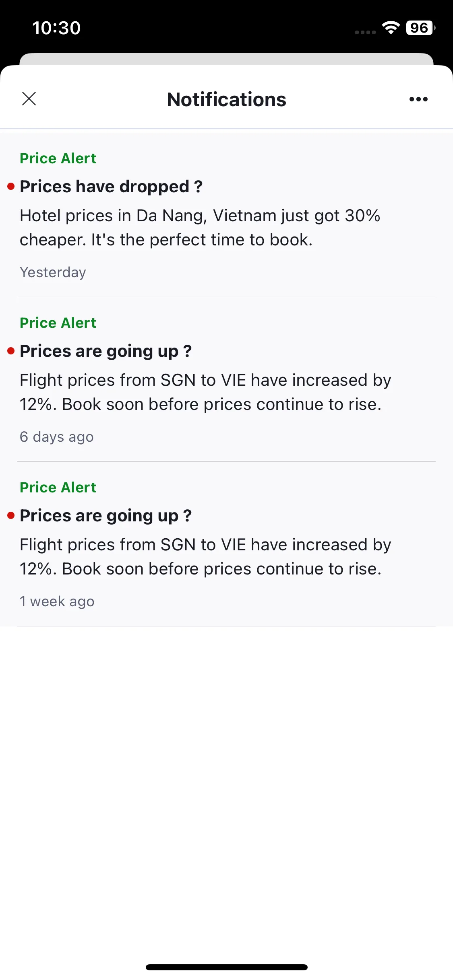Open SGN to VIE flight message from 1 week ago
The image size is (453, 980).
click(x=205, y=557)
